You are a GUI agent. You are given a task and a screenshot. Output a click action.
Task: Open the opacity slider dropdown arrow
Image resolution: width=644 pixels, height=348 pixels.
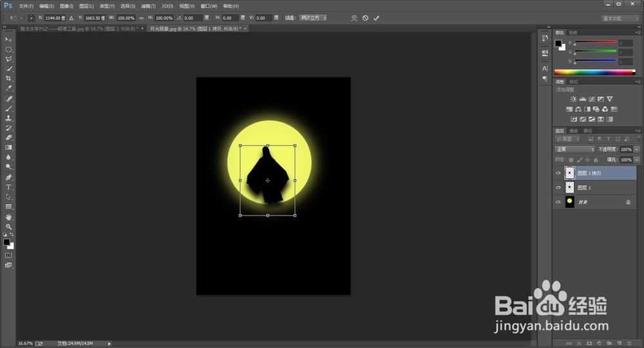[637, 149]
